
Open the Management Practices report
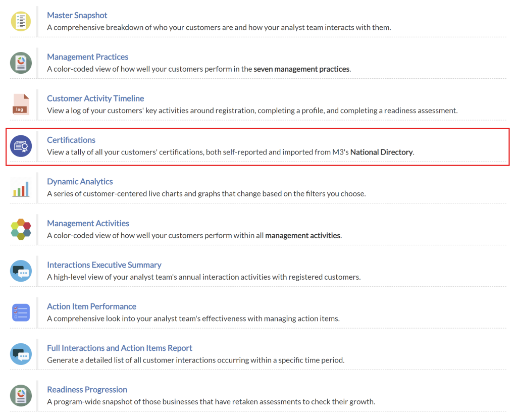pos(87,57)
